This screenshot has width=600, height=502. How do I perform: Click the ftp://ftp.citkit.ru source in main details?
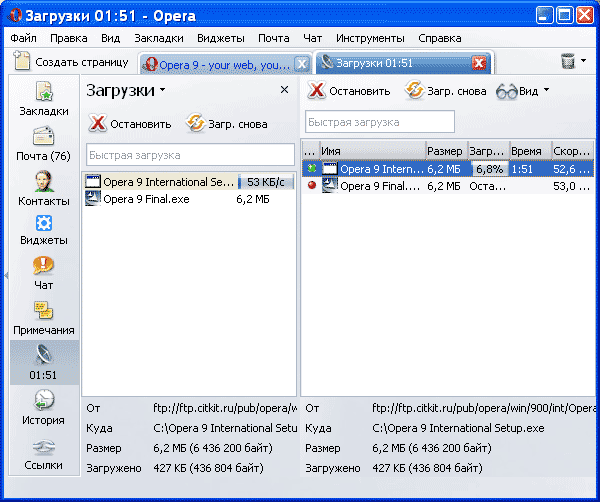(x=484, y=408)
